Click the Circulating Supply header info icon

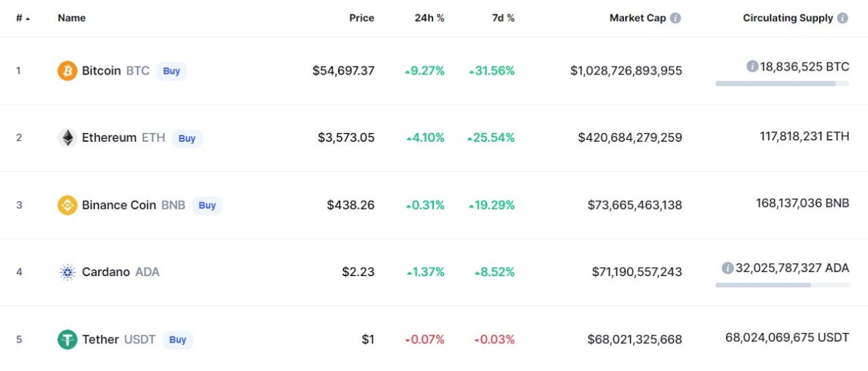(842, 18)
